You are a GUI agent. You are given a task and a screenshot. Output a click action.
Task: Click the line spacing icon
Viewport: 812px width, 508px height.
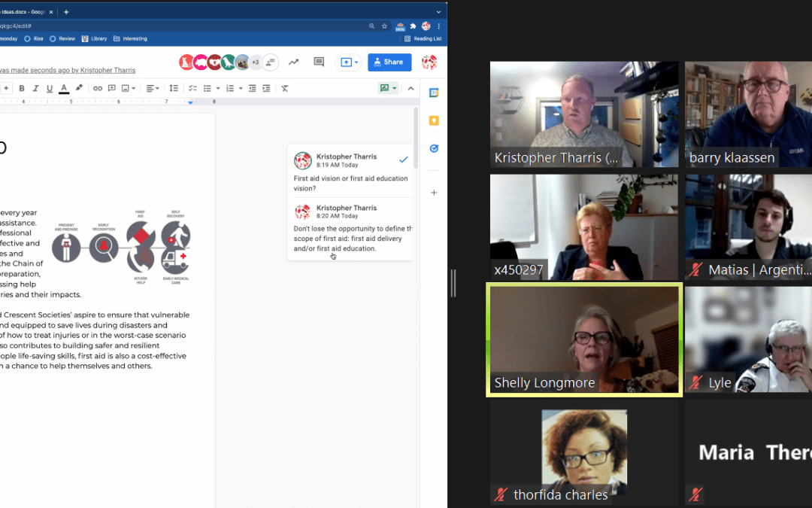tap(174, 89)
